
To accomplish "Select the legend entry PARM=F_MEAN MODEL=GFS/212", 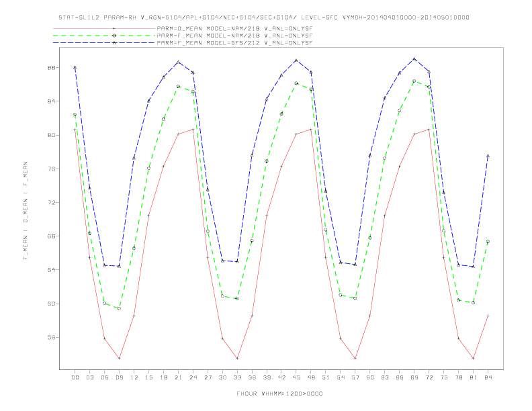I will click(x=234, y=43).
